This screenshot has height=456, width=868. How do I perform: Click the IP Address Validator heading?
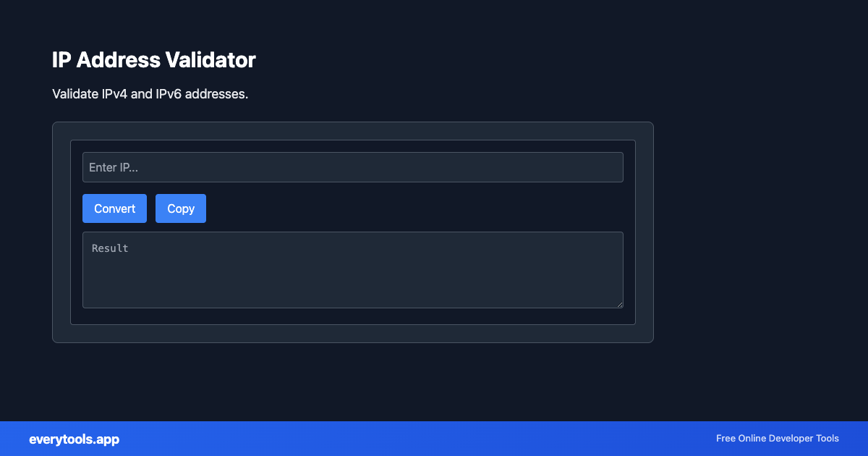tap(153, 60)
